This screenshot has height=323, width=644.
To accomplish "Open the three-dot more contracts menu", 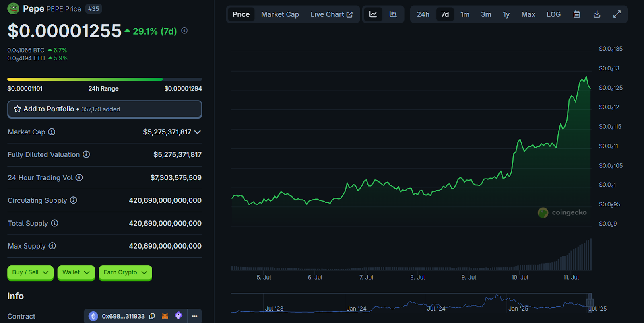I will 195,316.
